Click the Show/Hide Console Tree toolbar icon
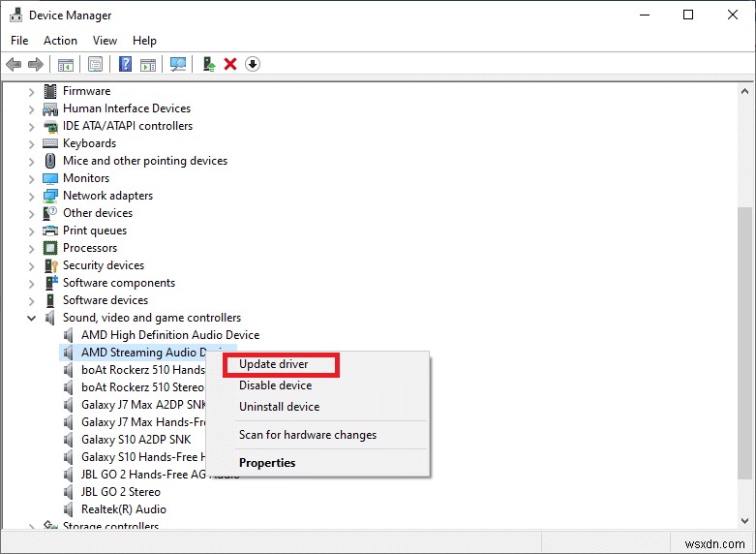The height and width of the screenshot is (554, 756). [x=66, y=64]
